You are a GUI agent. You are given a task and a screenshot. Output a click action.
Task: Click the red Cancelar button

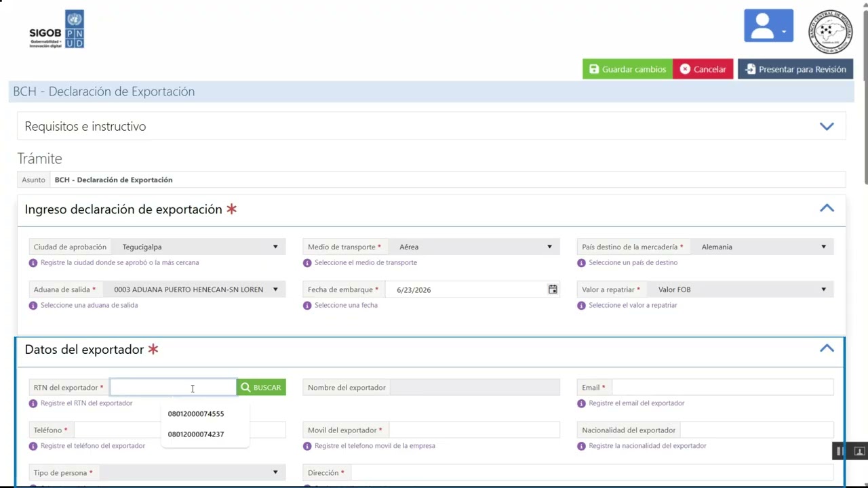tap(703, 69)
